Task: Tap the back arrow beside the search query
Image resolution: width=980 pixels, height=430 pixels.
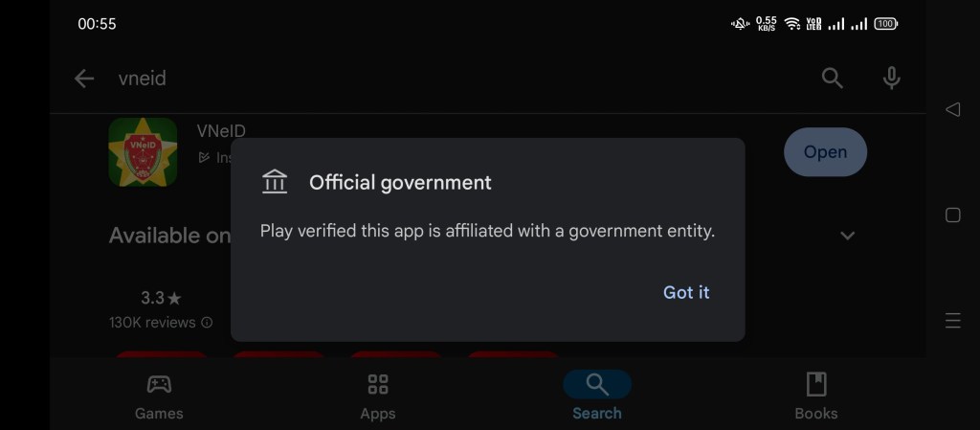Action: click(x=84, y=79)
